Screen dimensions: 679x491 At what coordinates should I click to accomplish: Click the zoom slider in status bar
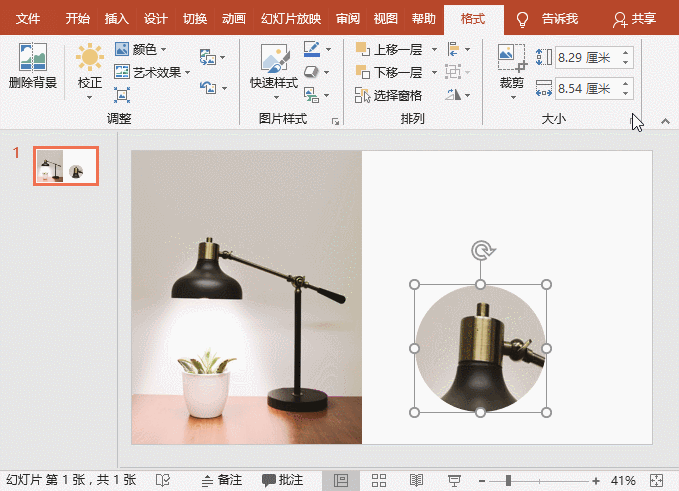tap(509, 480)
